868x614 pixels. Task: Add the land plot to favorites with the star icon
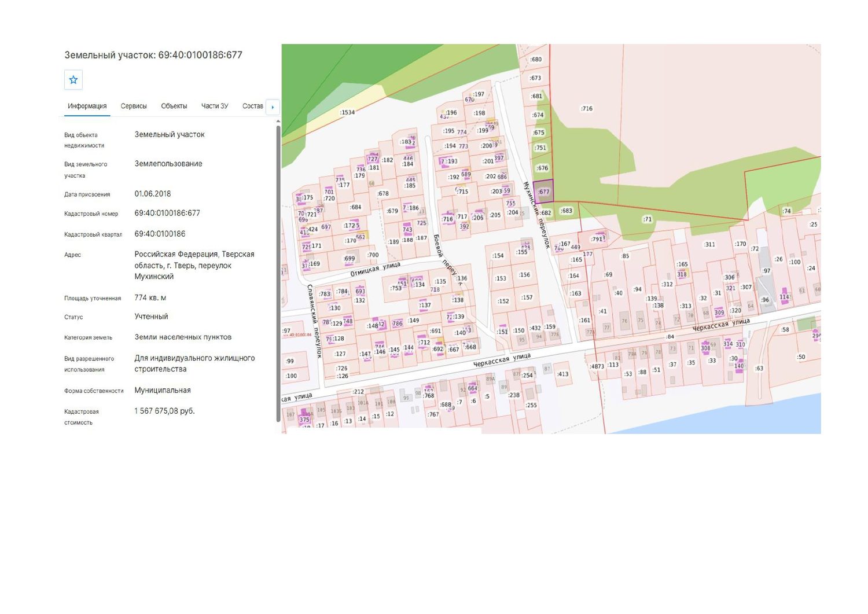tap(73, 80)
